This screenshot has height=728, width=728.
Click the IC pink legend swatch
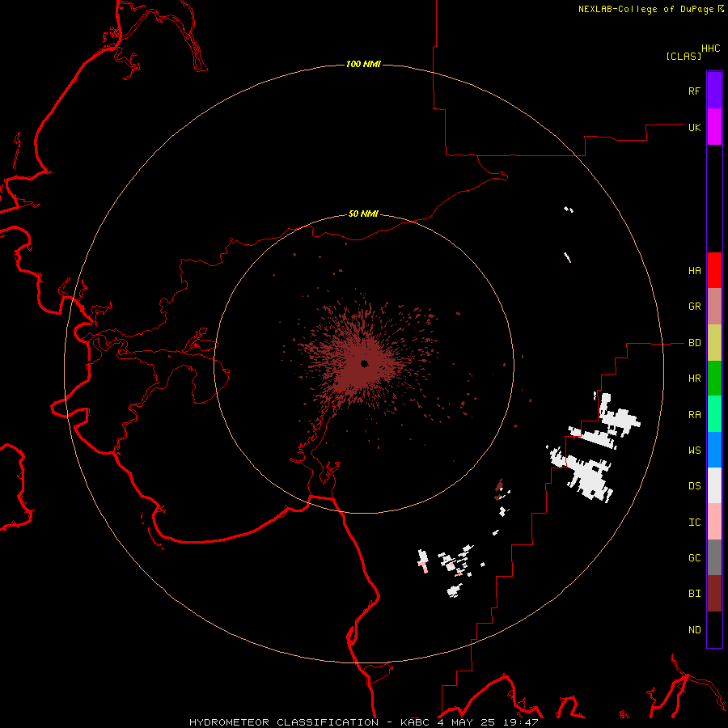714,522
